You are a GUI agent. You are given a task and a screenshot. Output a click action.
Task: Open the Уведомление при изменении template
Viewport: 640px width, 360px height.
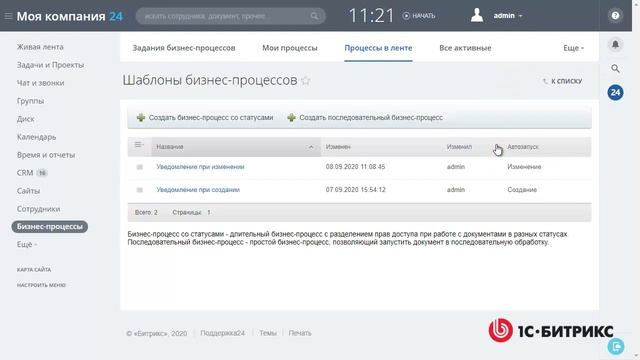[200, 167]
